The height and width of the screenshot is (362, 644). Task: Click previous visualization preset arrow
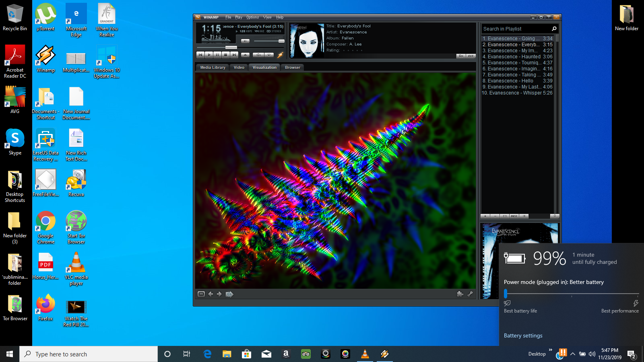tap(211, 294)
